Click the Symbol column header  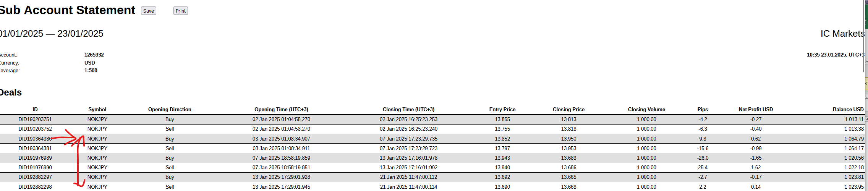coord(97,109)
